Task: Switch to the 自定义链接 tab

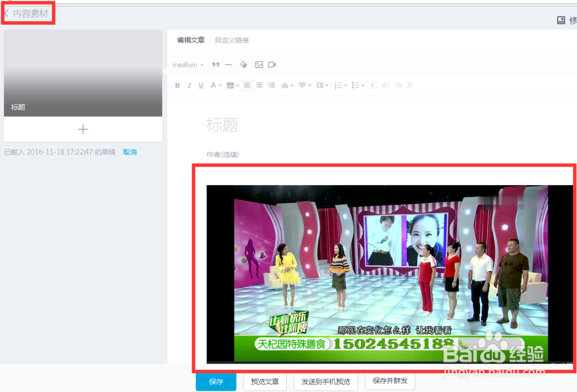Action: click(x=232, y=40)
